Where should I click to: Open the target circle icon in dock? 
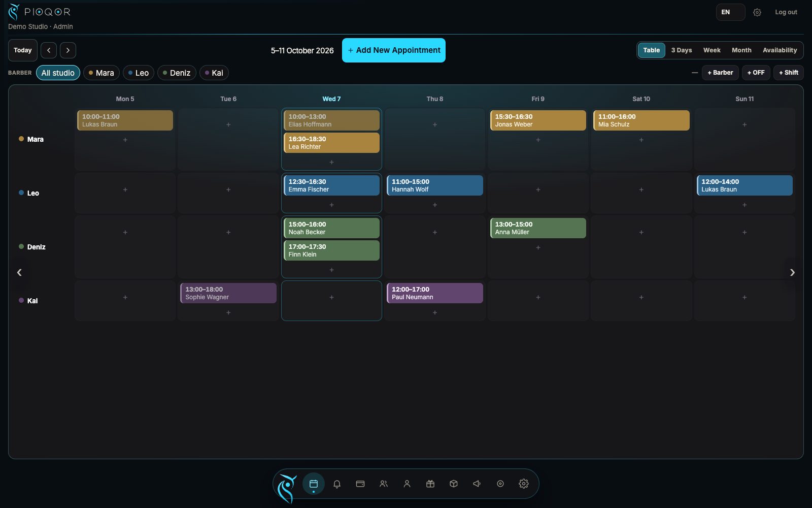(x=500, y=484)
